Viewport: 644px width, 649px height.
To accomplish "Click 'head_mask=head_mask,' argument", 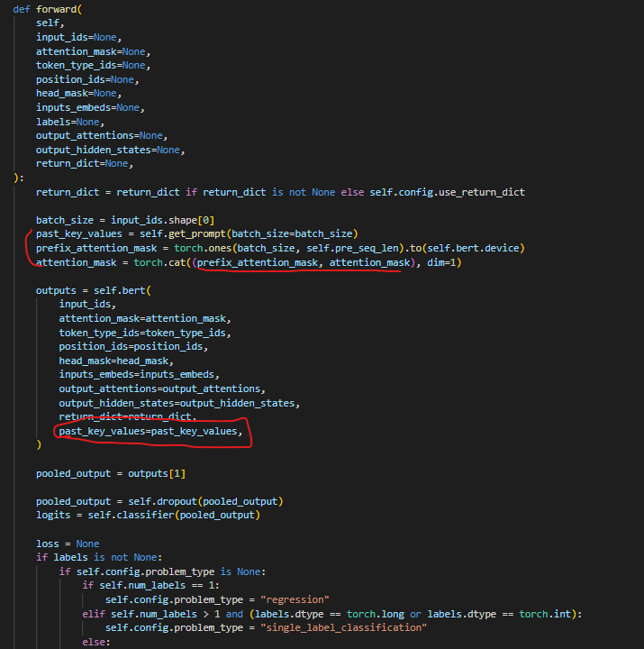I will coord(116,361).
